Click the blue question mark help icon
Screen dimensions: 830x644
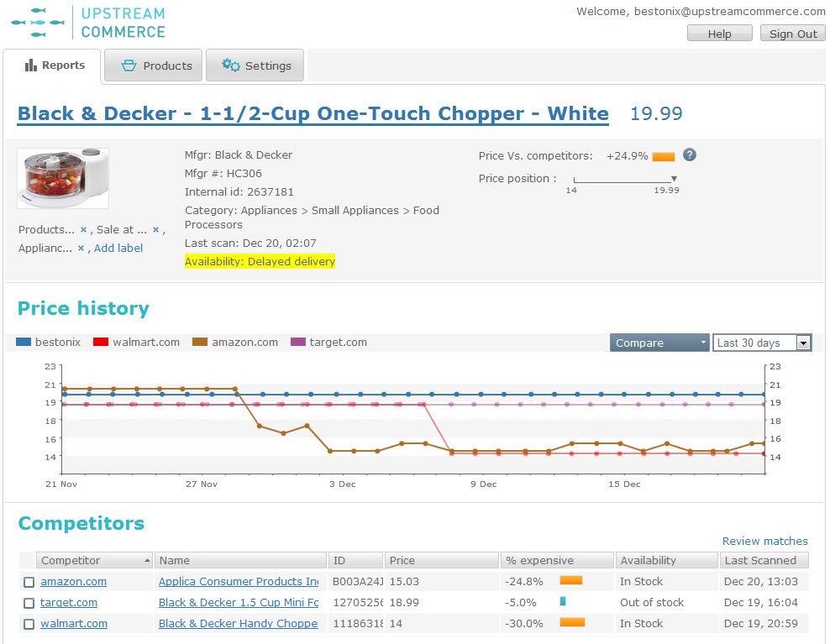(689, 155)
